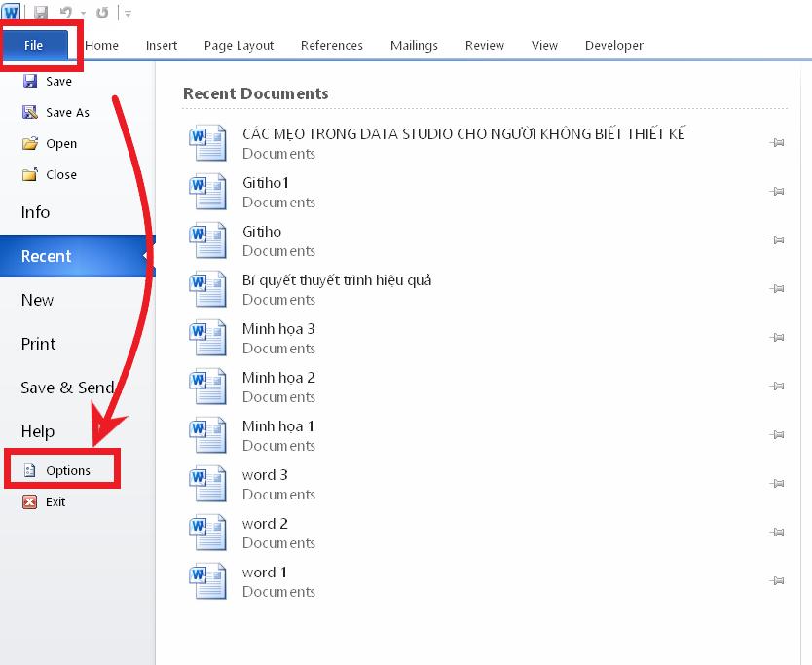Select the Recent section
Viewport: 812px width, 665px height.
pyautogui.click(x=77, y=256)
